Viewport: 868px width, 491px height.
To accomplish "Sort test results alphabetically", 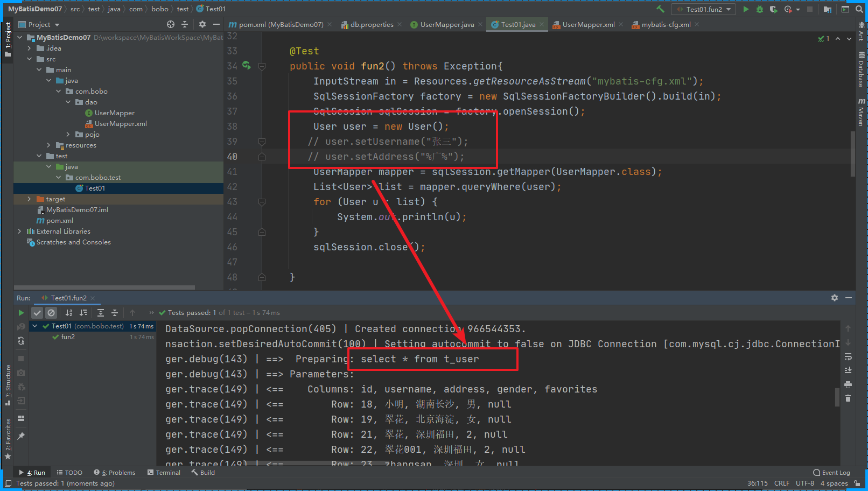I will (69, 313).
